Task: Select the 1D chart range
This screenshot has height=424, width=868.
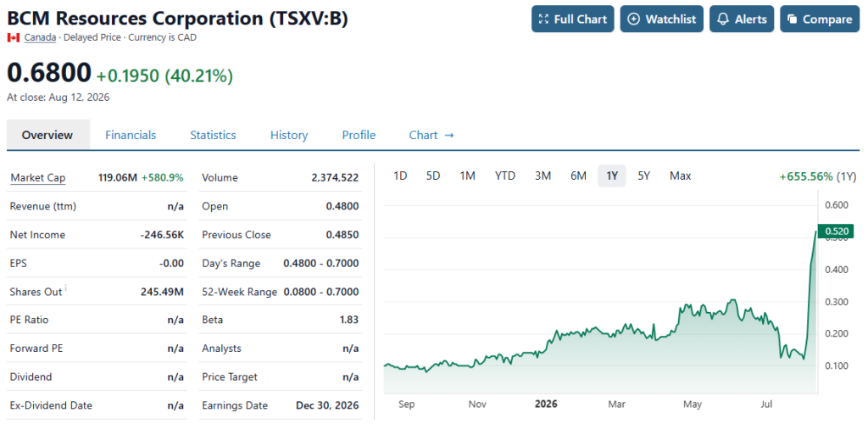Action: pos(400,176)
